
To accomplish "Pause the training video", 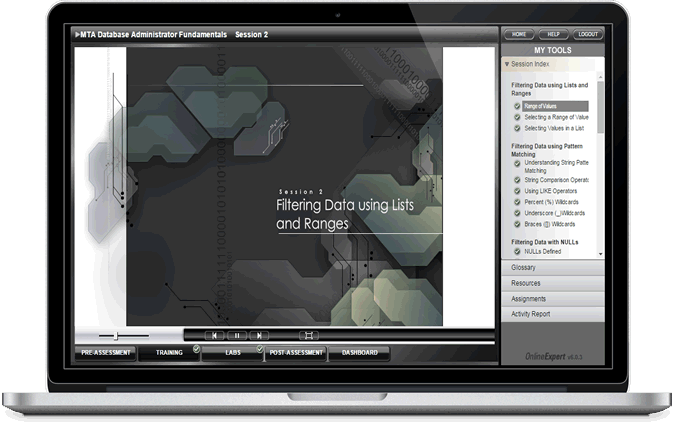I will tap(237, 335).
